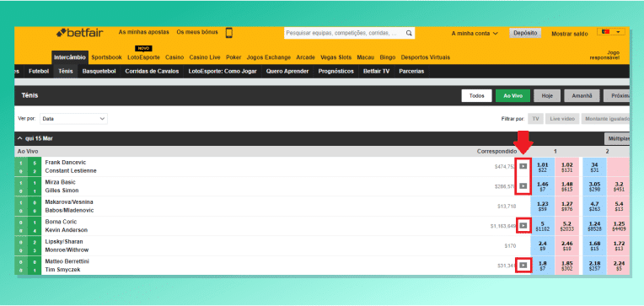The height and width of the screenshot is (306, 644).
Task: Open live video for Basic vs Simon
Action: [x=523, y=186]
